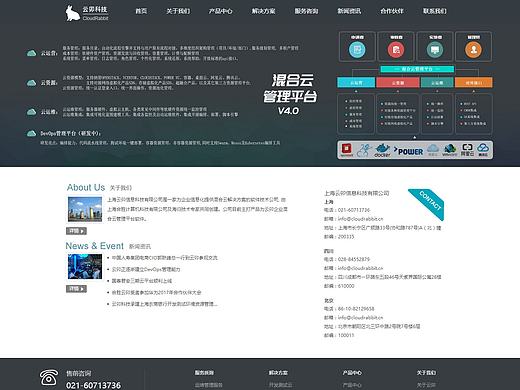Click the red circular diagram icon
The image size is (520, 390).
coord(396,50)
